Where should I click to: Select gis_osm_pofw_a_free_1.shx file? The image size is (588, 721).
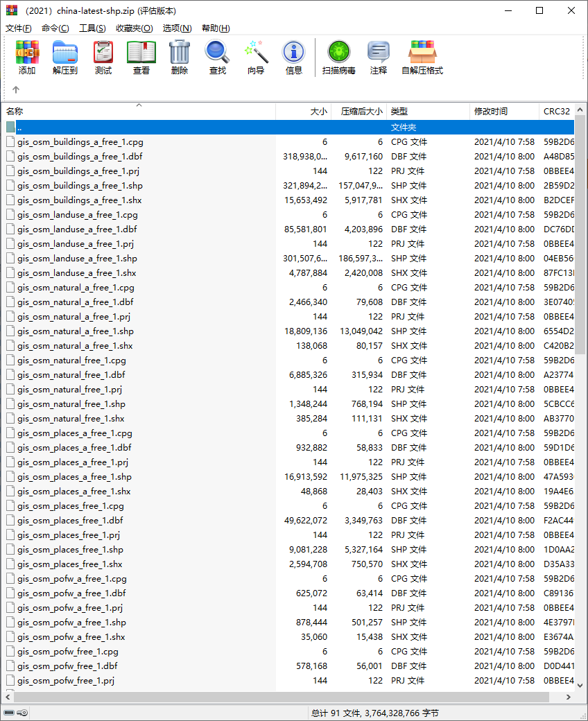288,637
